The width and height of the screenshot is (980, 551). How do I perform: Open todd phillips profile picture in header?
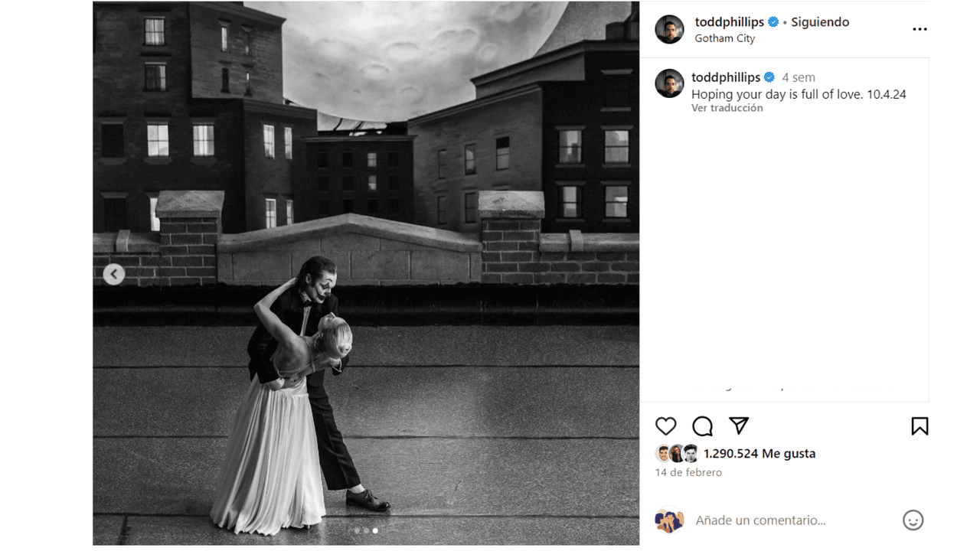click(669, 29)
